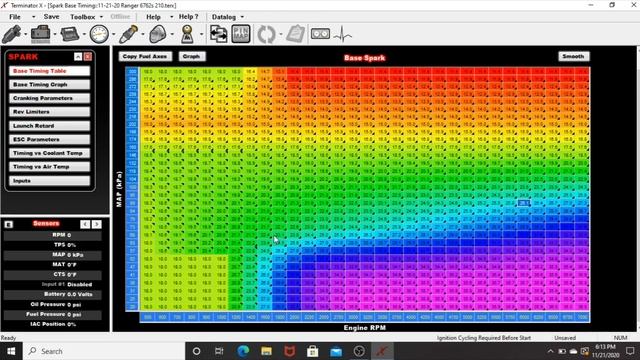Expand the spark plug icon dropdown arrow
Screen dimensions: 640x360
click(x=143, y=35)
